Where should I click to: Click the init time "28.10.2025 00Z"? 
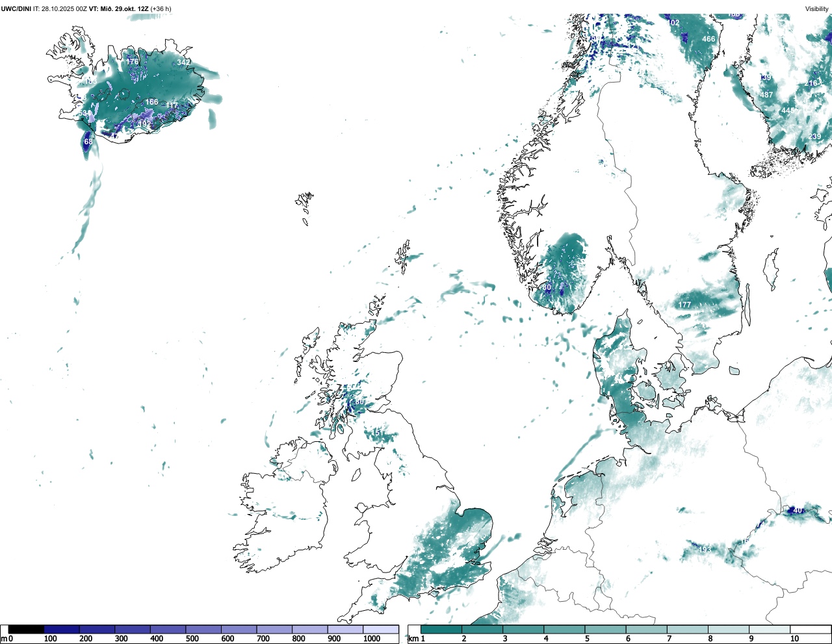(x=64, y=8)
